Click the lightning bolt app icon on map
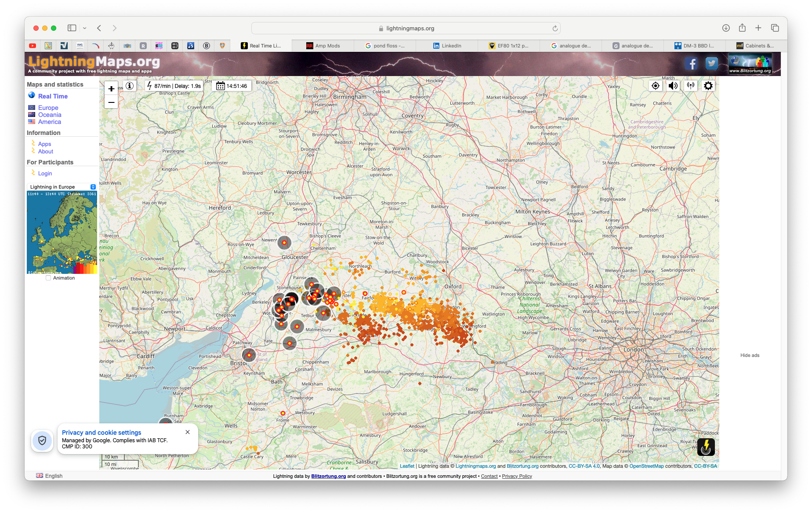The image size is (812, 513). (706, 447)
